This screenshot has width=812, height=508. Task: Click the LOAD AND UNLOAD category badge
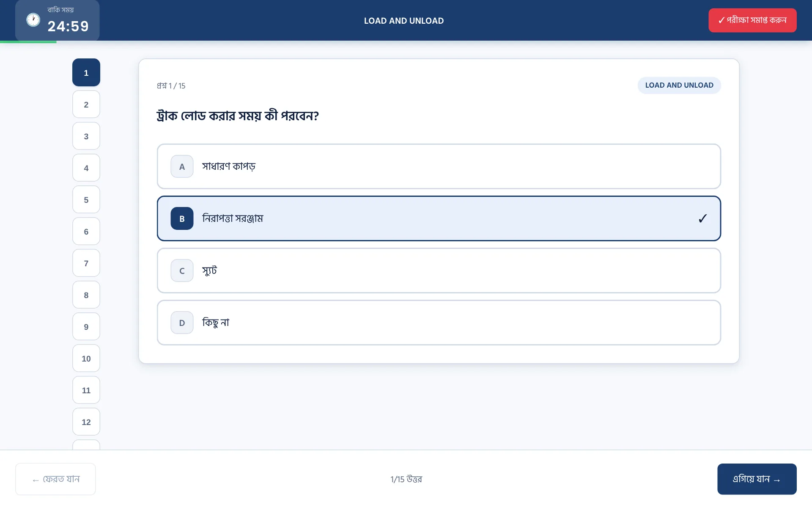(679, 85)
